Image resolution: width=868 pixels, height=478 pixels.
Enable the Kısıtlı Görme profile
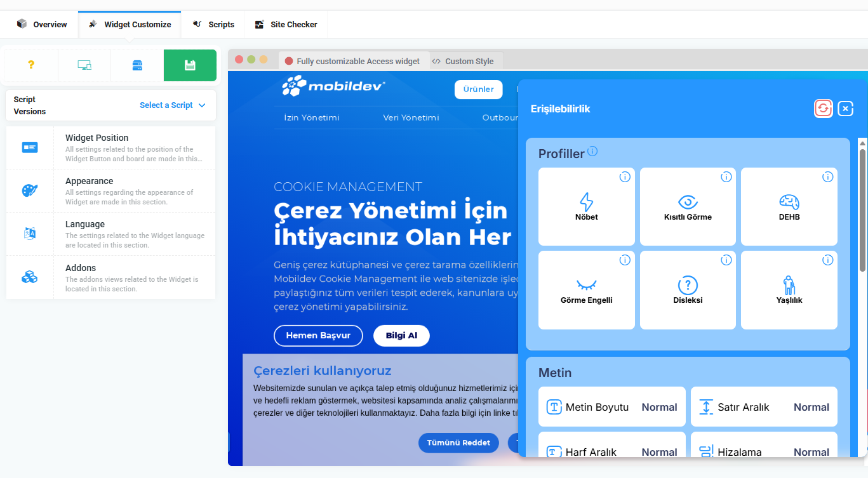click(x=688, y=208)
